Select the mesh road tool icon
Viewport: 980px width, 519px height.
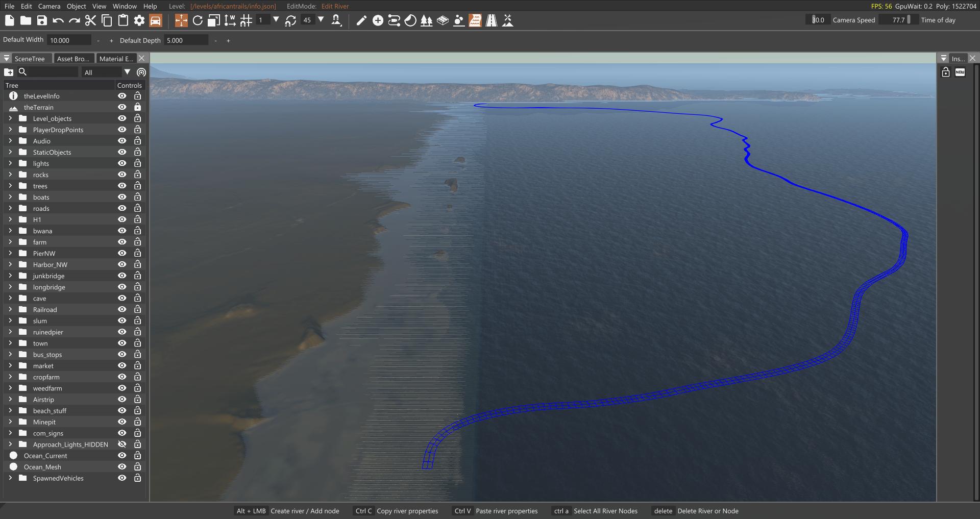(x=443, y=20)
